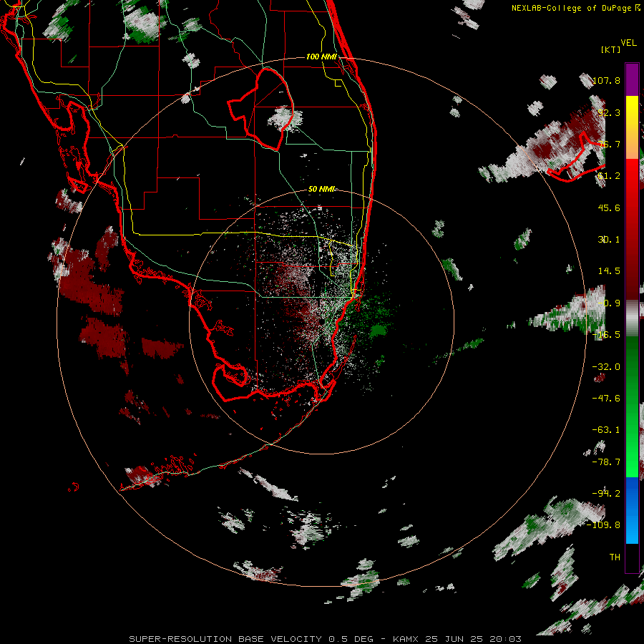Pick the purple segment of the velocity scale
644x644 pixels.
pyautogui.click(x=632, y=79)
